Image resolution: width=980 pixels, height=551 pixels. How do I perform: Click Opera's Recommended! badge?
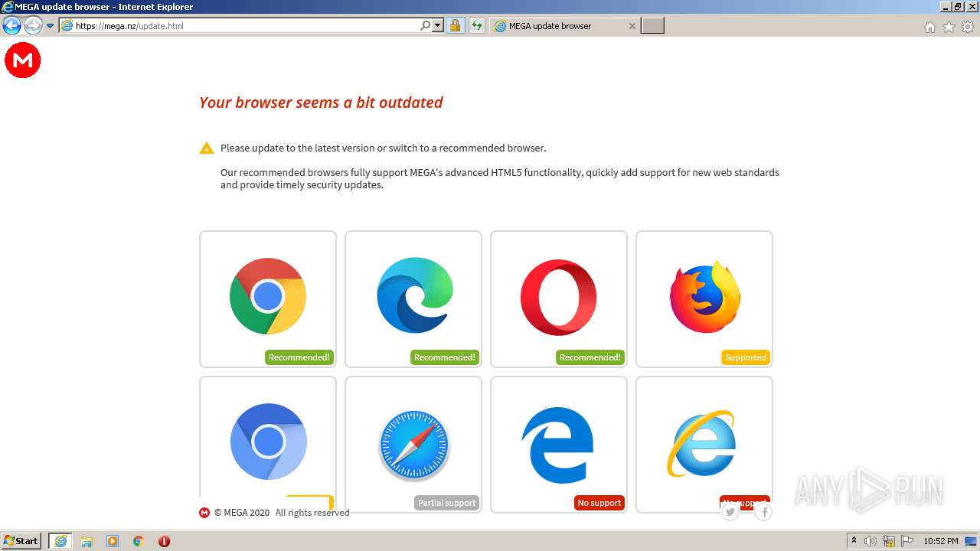point(590,357)
